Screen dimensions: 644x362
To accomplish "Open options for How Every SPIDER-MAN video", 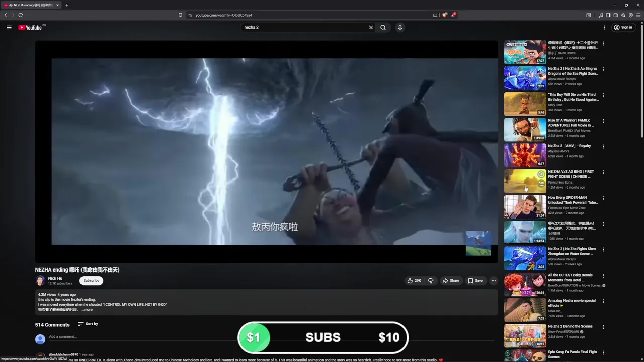I will 603,198.
